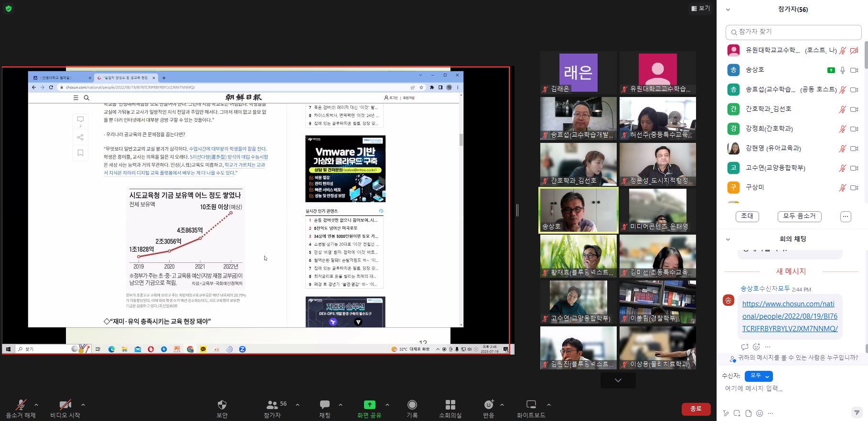Viewport: 868px width, 421px height.
Task: Click the three-dot button beside 모두 음소거
Action: point(845,216)
